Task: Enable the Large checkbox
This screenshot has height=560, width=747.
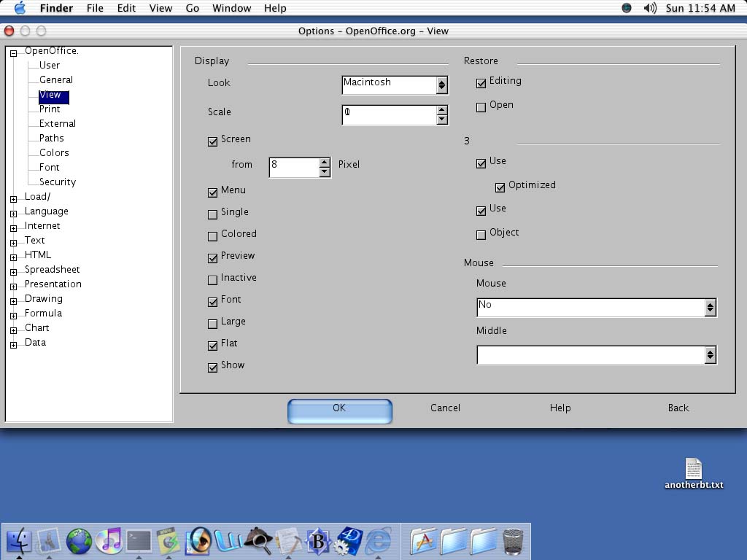Action: [x=212, y=324]
